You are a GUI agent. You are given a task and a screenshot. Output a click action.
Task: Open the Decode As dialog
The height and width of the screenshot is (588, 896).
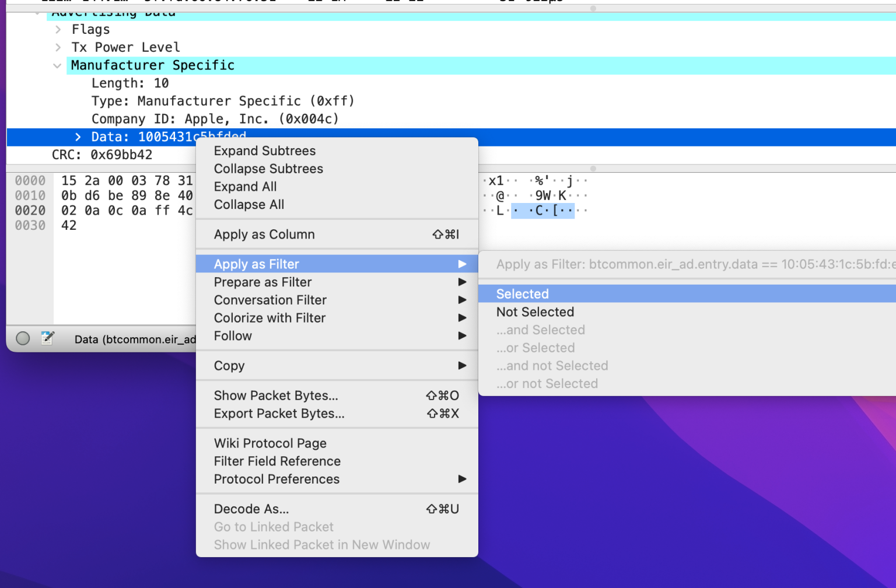pos(251,509)
